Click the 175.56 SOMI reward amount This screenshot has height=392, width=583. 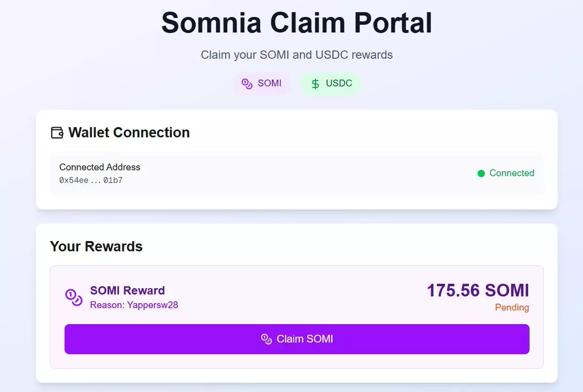pos(478,290)
